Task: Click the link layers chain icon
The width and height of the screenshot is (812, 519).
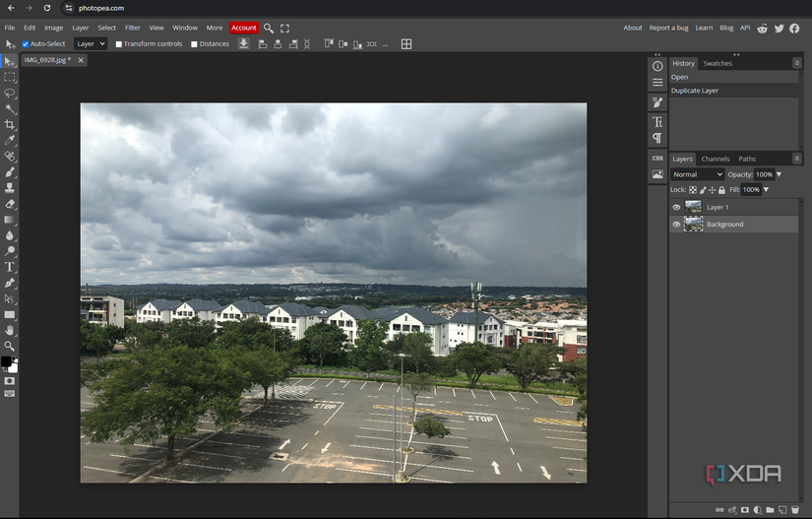Action: click(x=719, y=510)
